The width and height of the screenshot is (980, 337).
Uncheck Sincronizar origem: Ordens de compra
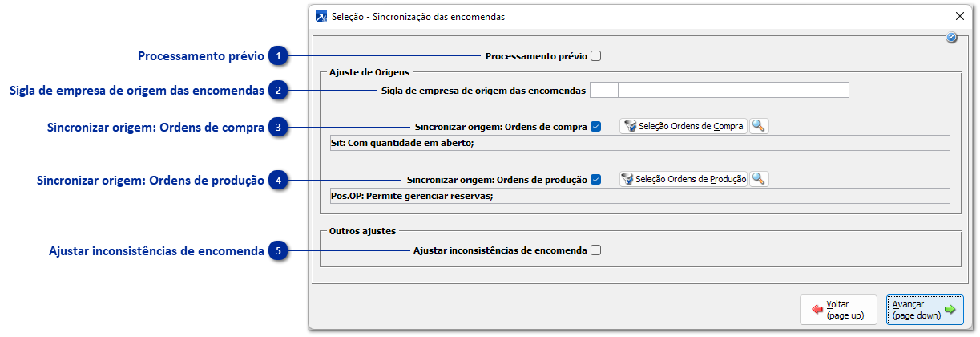click(595, 126)
